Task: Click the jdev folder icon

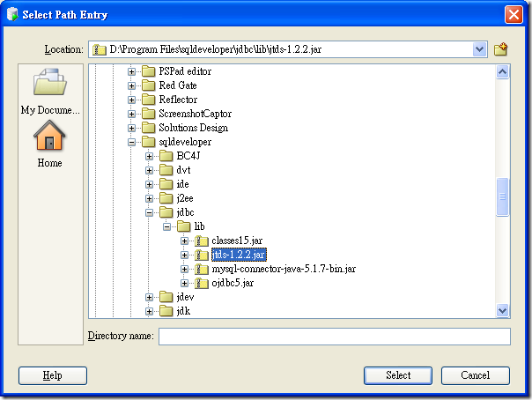Action: tap(166, 297)
